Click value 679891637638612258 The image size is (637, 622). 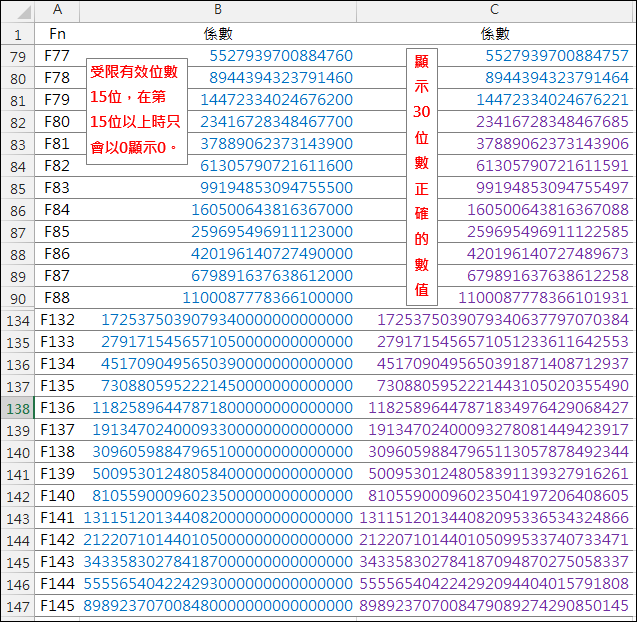click(548, 275)
